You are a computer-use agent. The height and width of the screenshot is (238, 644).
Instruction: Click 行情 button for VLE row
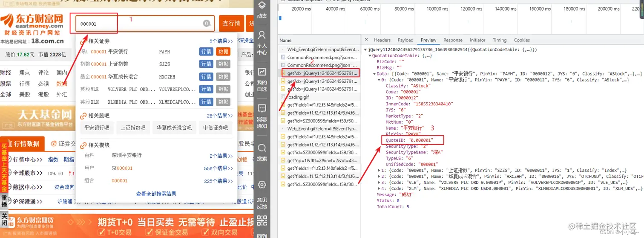click(206, 89)
